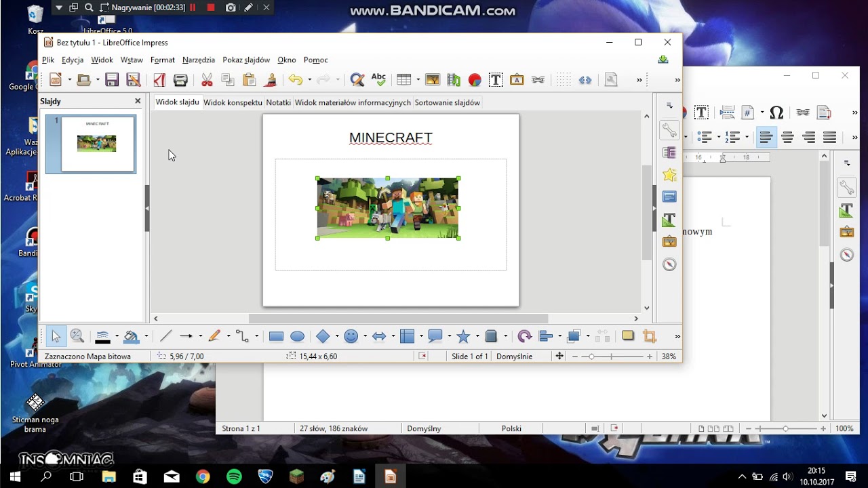This screenshot has width=868, height=488.
Task: Insert a chart using the pie chart icon
Action: 475,80
